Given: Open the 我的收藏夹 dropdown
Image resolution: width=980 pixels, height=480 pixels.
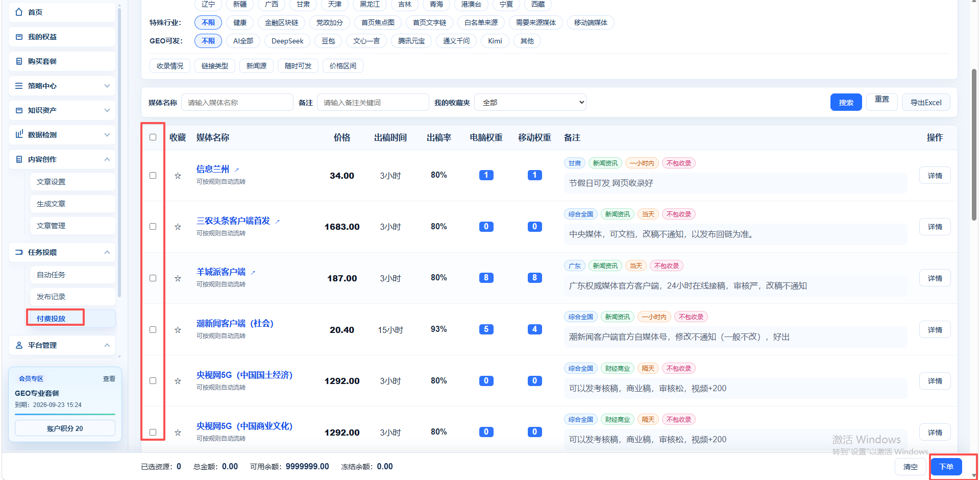Looking at the screenshot, I should click(x=530, y=103).
